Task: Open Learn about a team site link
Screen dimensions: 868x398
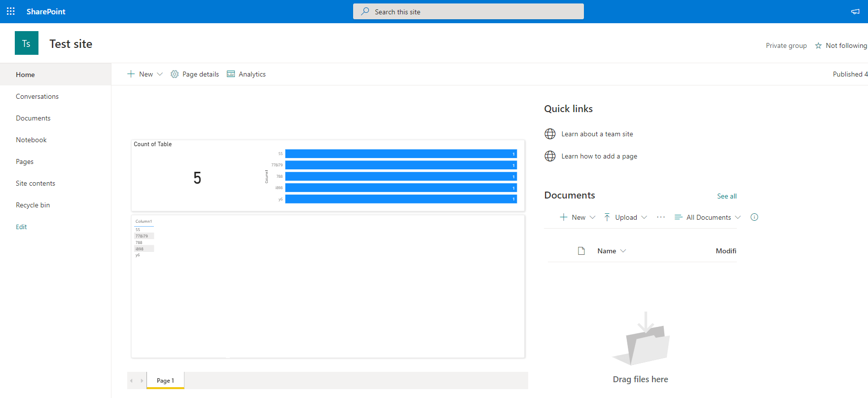Action: (597, 134)
